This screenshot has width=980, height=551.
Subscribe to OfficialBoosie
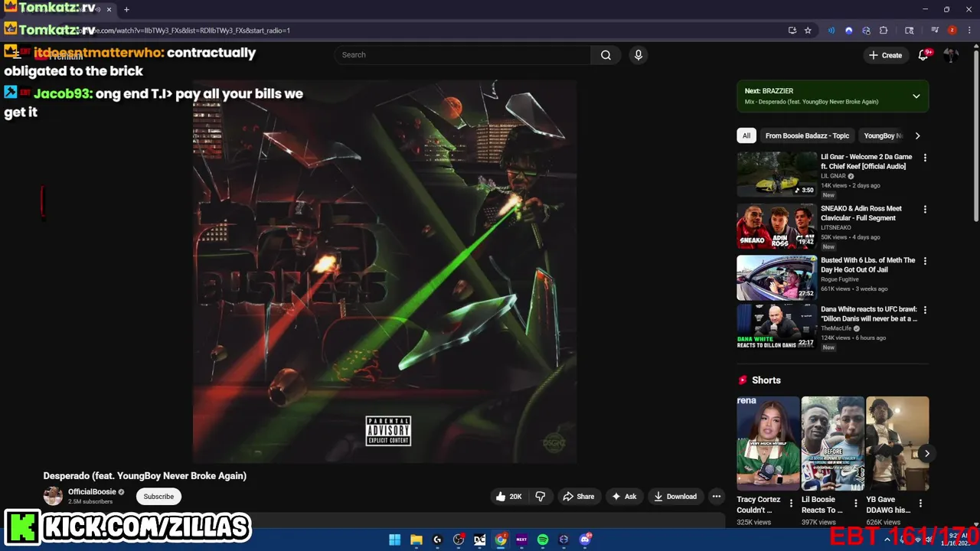[x=158, y=497]
